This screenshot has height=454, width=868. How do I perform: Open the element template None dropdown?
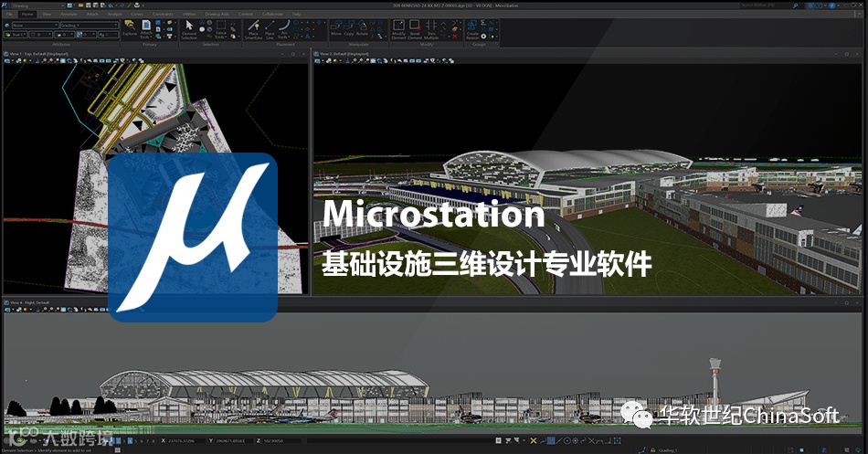35,25
